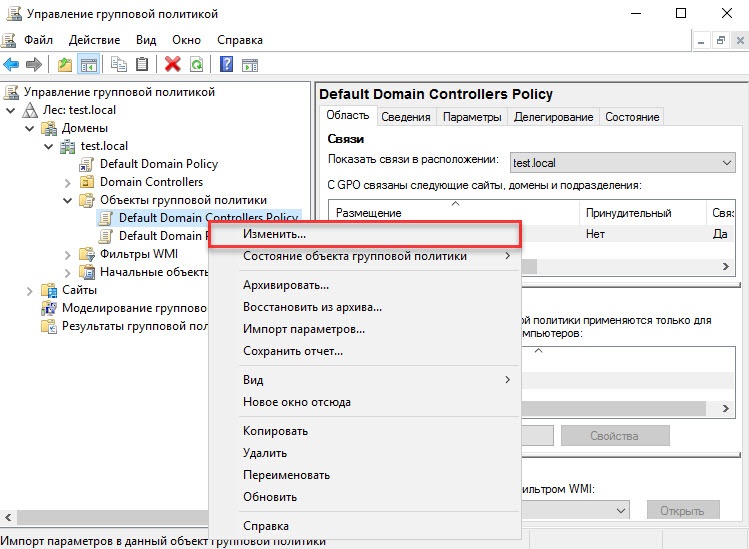Image resolution: width=749 pixels, height=549 pixels.
Task: Open the Действие menu
Action: (x=94, y=40)
